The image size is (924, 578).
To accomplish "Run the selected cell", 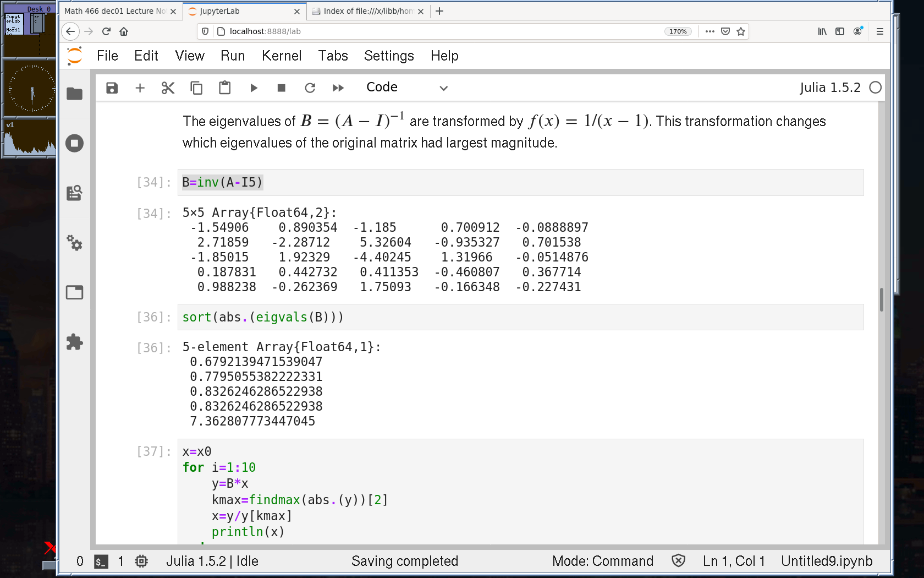I will 254,88.
